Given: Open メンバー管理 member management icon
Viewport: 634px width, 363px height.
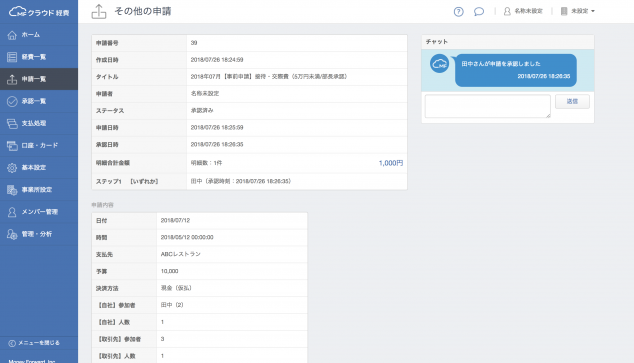Looking at the screenshot, I should coord(12,212).
